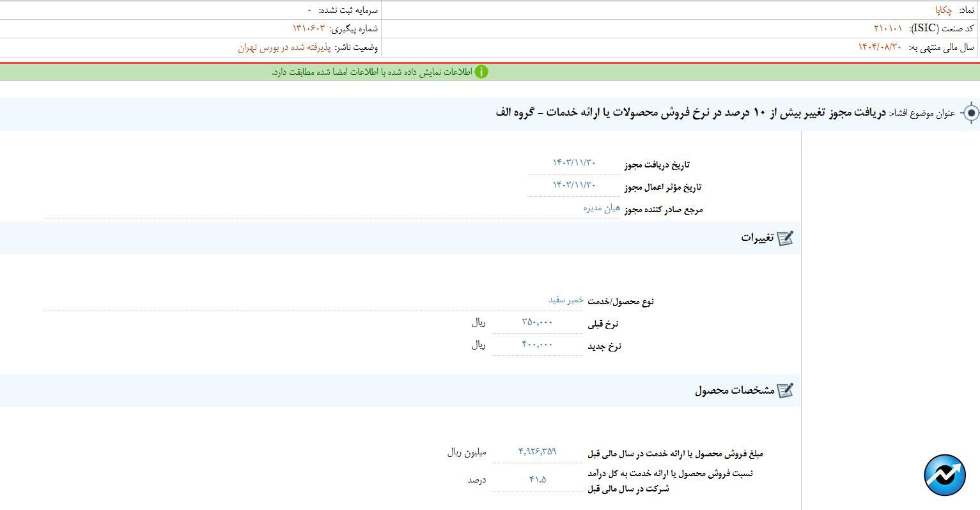Click the round blue chart logo icon

tap(945, 475)
